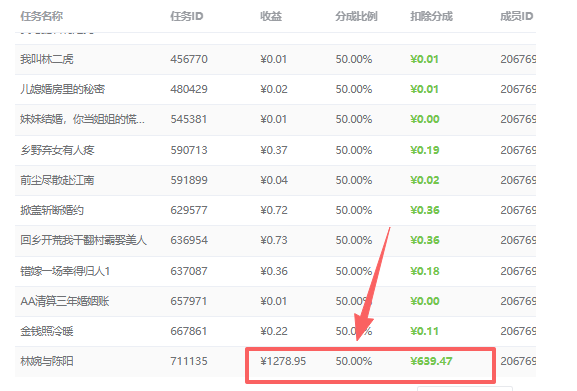The height and width of the screenshot is (391, 577).
Task: Click the 任务ID column header
Action: pyautogui.click(x=187, y=16)
